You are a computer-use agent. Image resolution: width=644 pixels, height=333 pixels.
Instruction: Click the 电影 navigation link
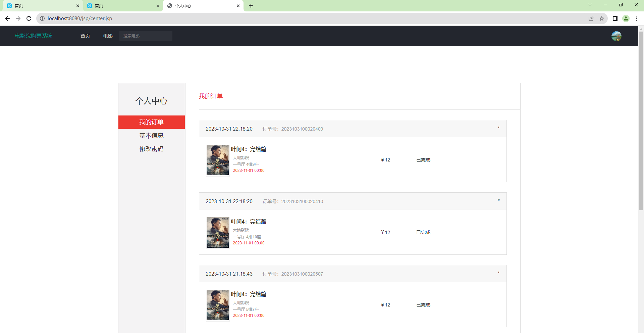tap(108, 36)
